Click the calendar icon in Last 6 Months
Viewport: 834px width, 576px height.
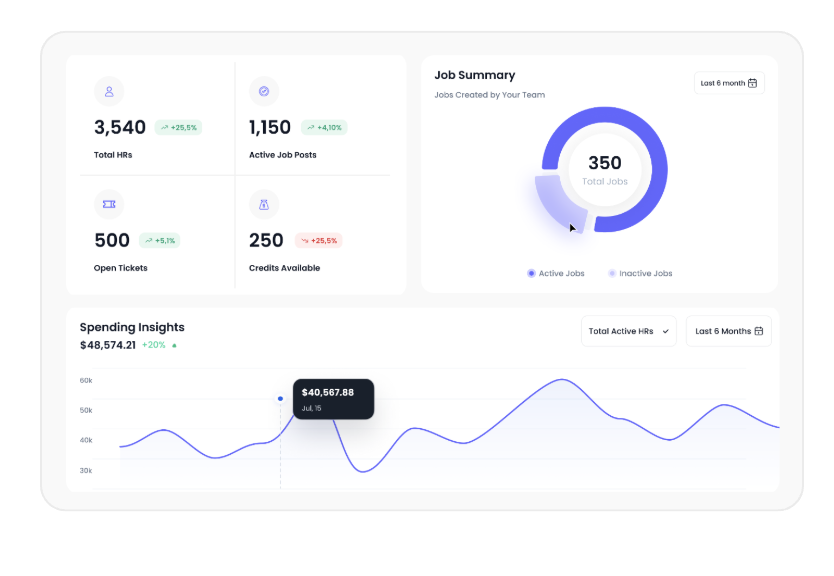pyautogui.click(x=758, y=331)
